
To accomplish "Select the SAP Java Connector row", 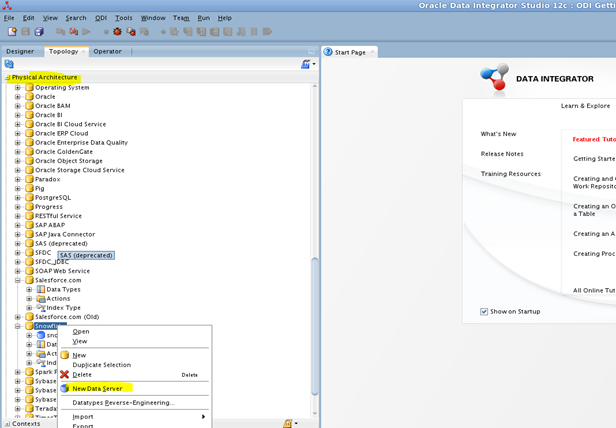I will coord(65,234).
